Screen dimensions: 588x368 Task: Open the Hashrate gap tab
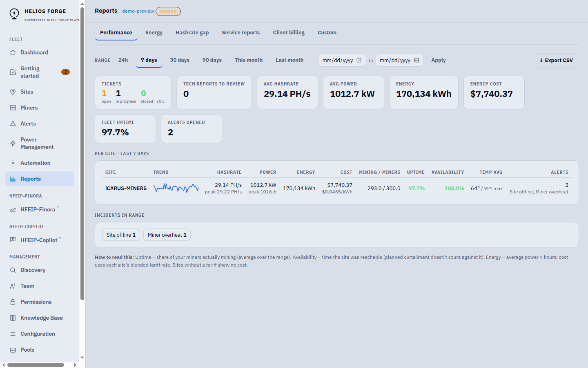click(x=192, y=33)
